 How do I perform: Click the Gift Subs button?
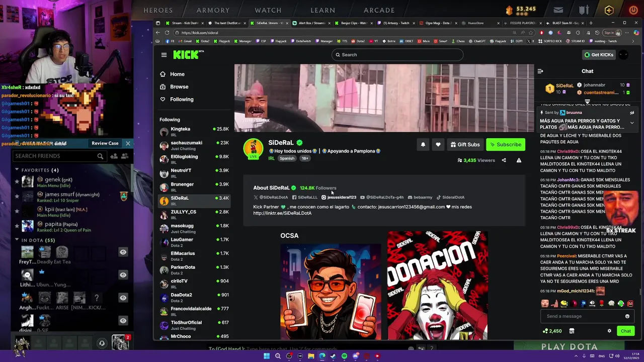pos(465,144)
